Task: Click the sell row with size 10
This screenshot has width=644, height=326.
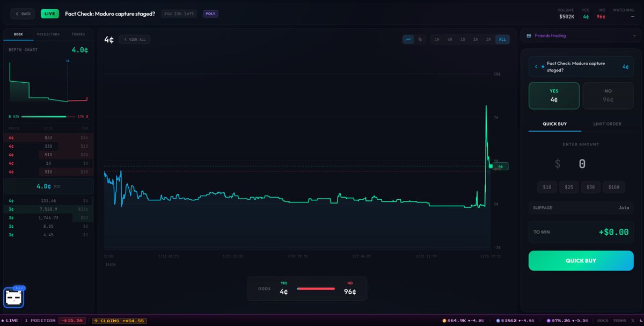Action: 48,163
